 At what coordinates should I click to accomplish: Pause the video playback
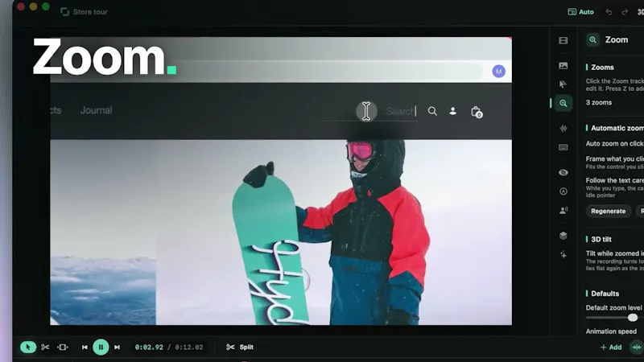coord(101,348)
